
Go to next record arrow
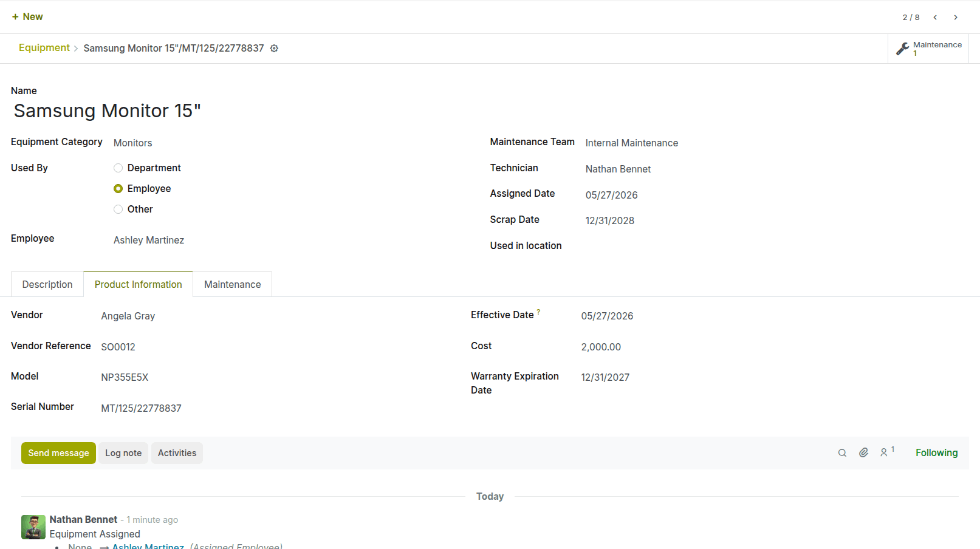point(956,17)
